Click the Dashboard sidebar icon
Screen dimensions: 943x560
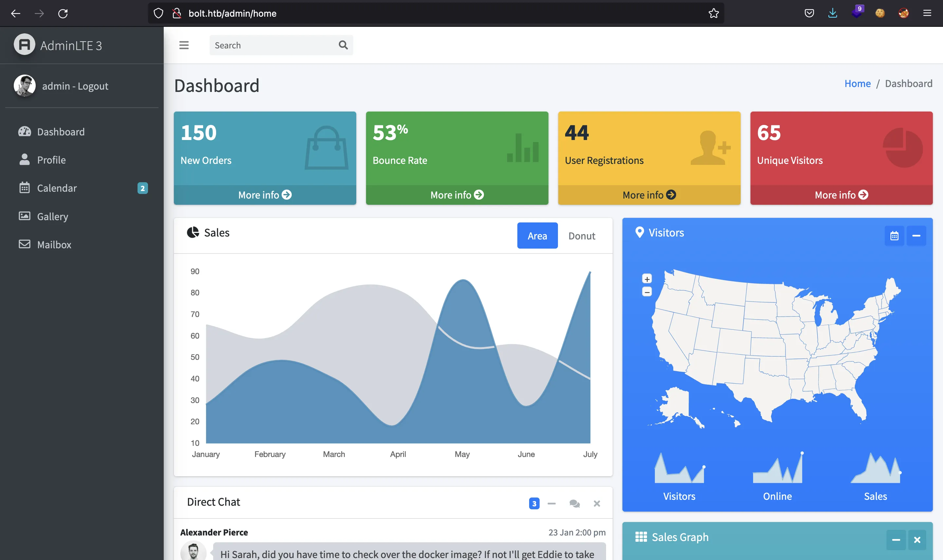tap(25, 132)
